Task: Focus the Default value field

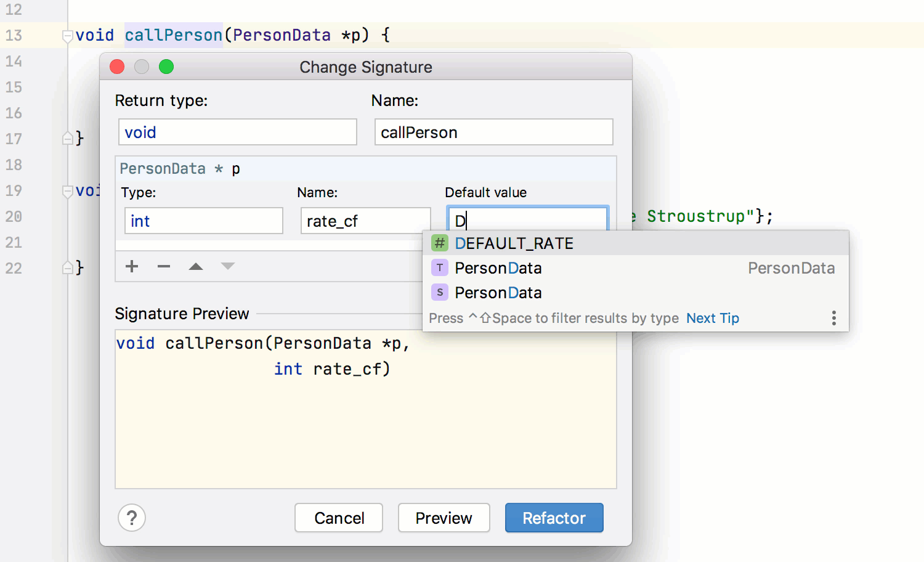Action: pyautogui.click(x=528, y=219)
